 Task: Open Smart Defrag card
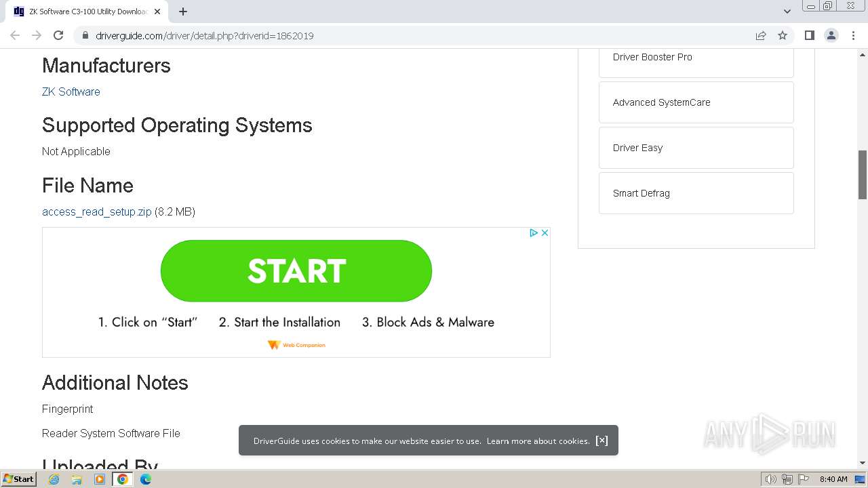[x=696, y=193]
